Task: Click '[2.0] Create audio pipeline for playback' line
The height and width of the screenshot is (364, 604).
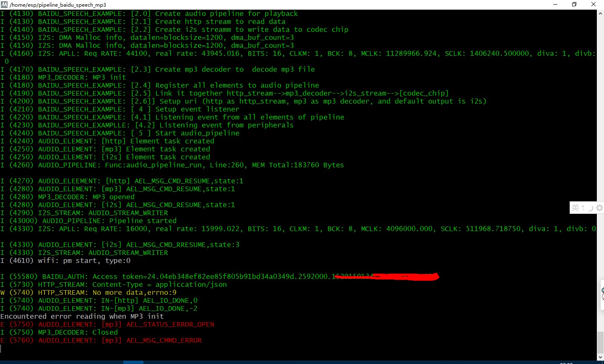Action: (149, 13)
